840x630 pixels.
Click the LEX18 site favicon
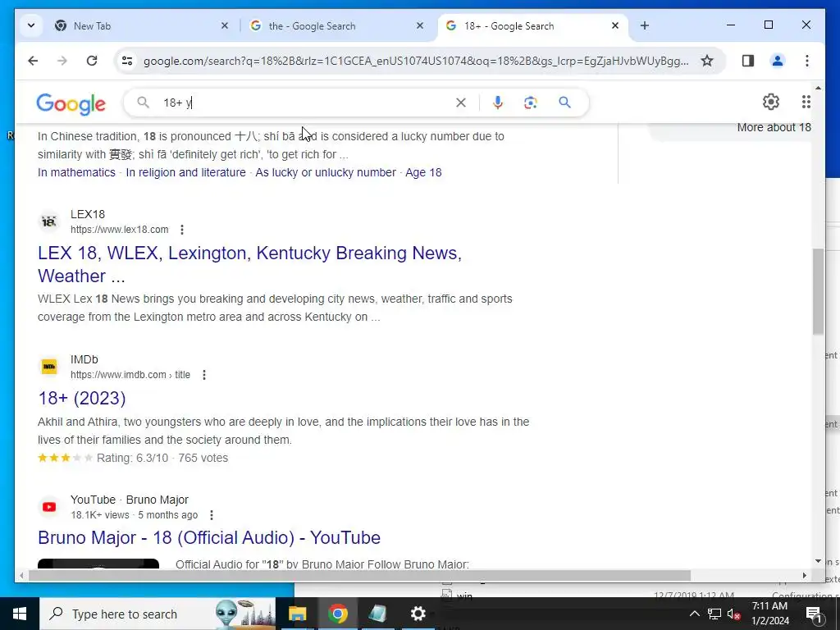pos(49,221)
